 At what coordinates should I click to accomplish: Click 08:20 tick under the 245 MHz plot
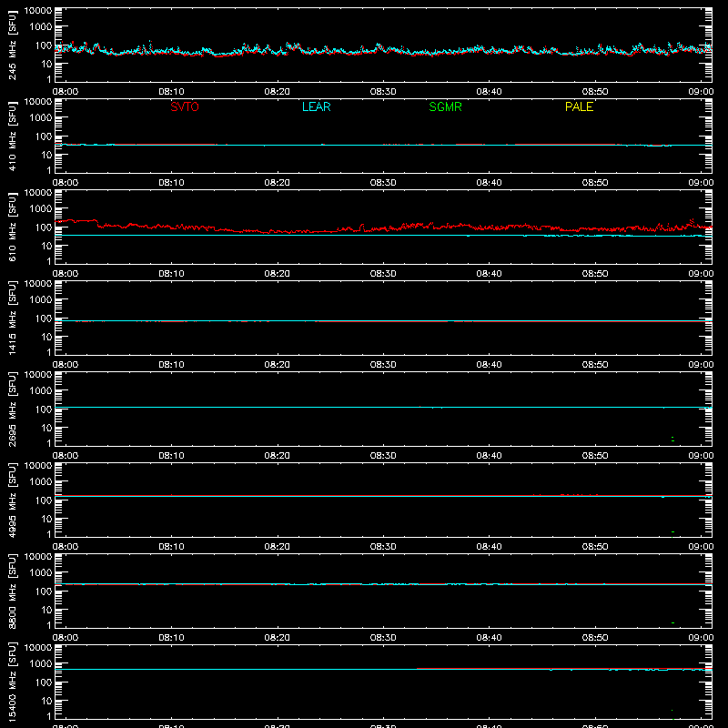tap(278, 92)
